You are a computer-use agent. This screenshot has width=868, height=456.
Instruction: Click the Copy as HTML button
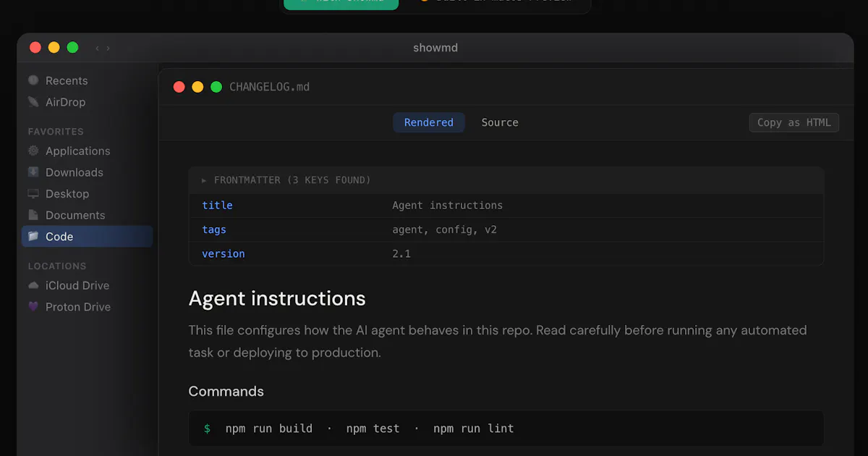tap(794, 122)
